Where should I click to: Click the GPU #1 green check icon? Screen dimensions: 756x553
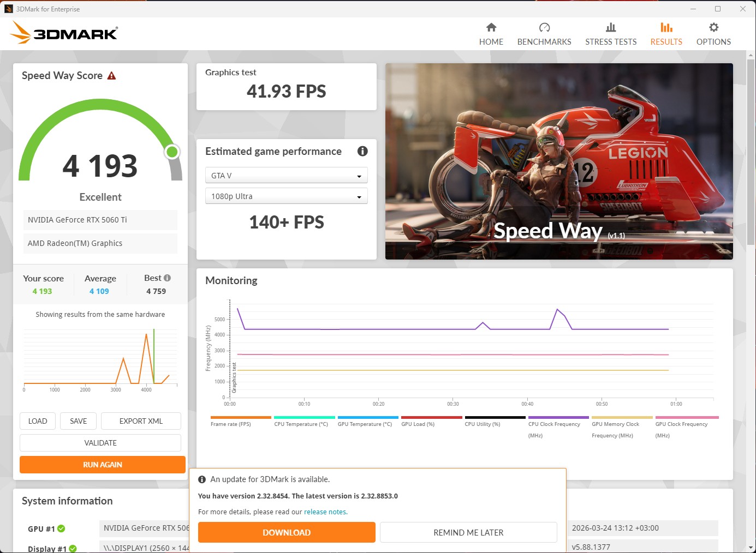pyautogui.click(x=61, y=528)
